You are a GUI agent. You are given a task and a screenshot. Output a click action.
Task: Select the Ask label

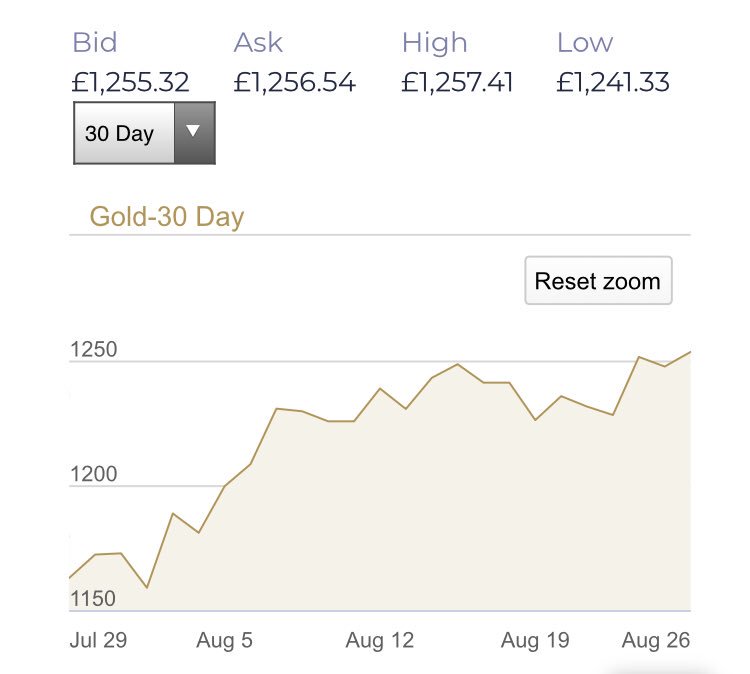pos(258,42)
